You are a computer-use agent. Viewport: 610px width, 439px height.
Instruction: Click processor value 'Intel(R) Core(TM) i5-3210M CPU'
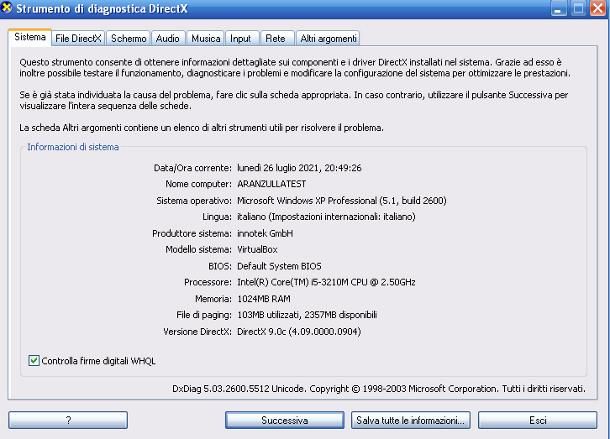tap(302, 282)
